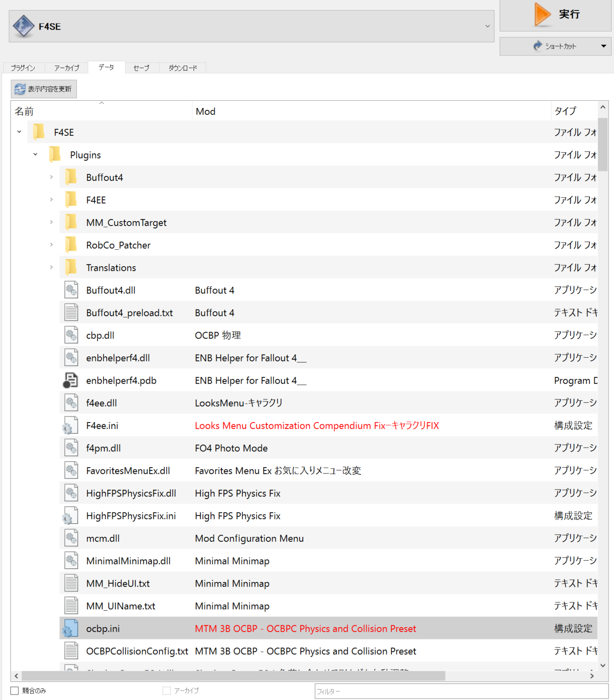Toggle the アーカイブ checkbox at bottom
The image size is (614, 700).
click(x=167, y=691)
